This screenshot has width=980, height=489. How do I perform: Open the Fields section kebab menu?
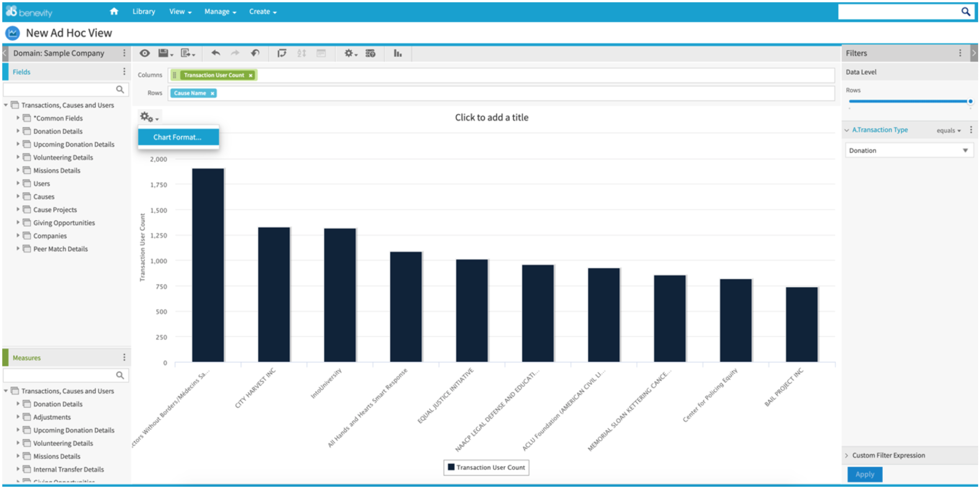tap(124, 72)
